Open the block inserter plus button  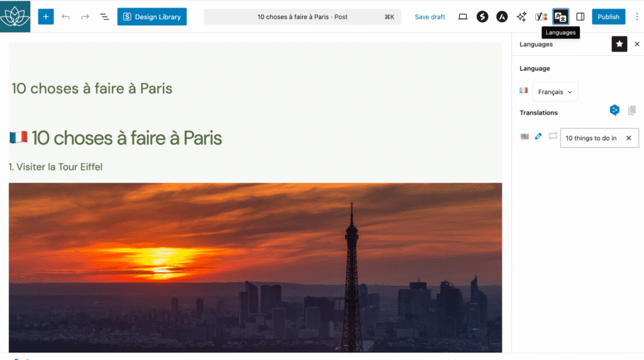click(46, 17)
